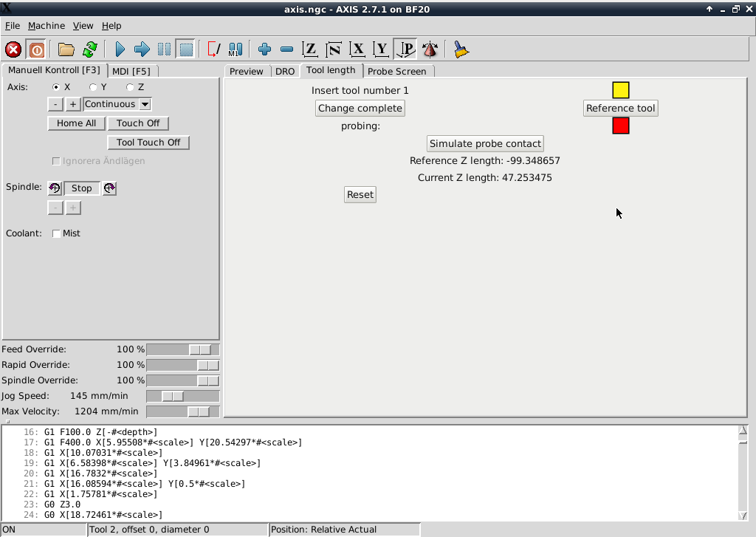The width and height of the screenshot is (756, 537).
Task: Toggle the Emergency Stop icon
Action: point(13,49)
